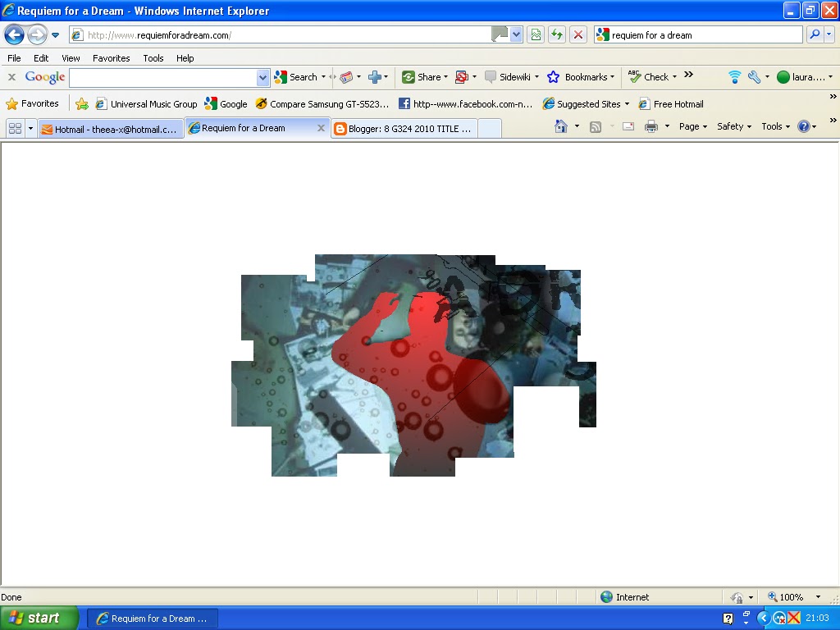The height and width of the screenshot is (630, 840).
Task: Close the Requiem for a Dream tab
Action: coord(321,128)
